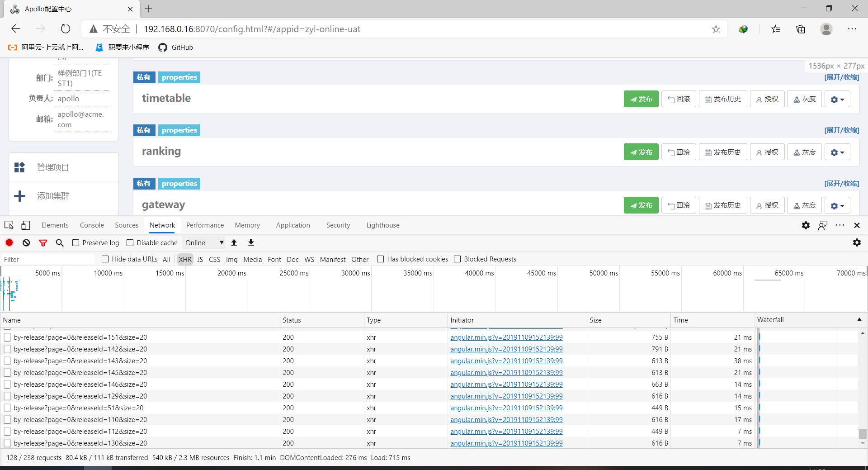Open timetable namespace gear dropdown
868x470 pixels.
coord(837,99)
